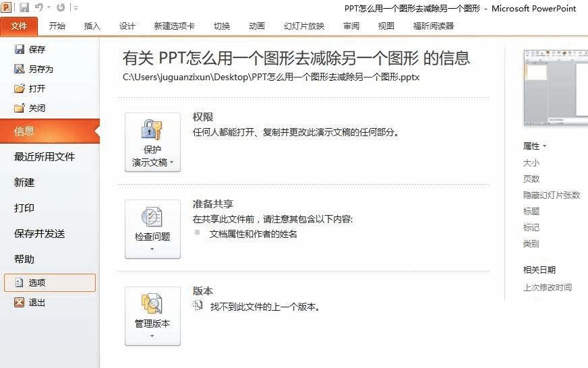Click the file path C:\Users\juguanzixun text
Screen dimensions: 588x368
(x=271, y=78)
